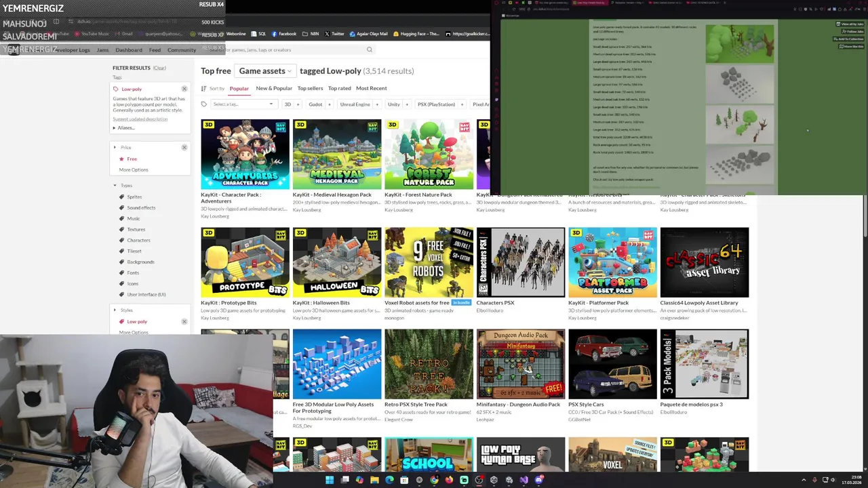Open Facebook bookmark in bookmarks bar
Viewport: 868px width, 488px height.
point(283,33)
